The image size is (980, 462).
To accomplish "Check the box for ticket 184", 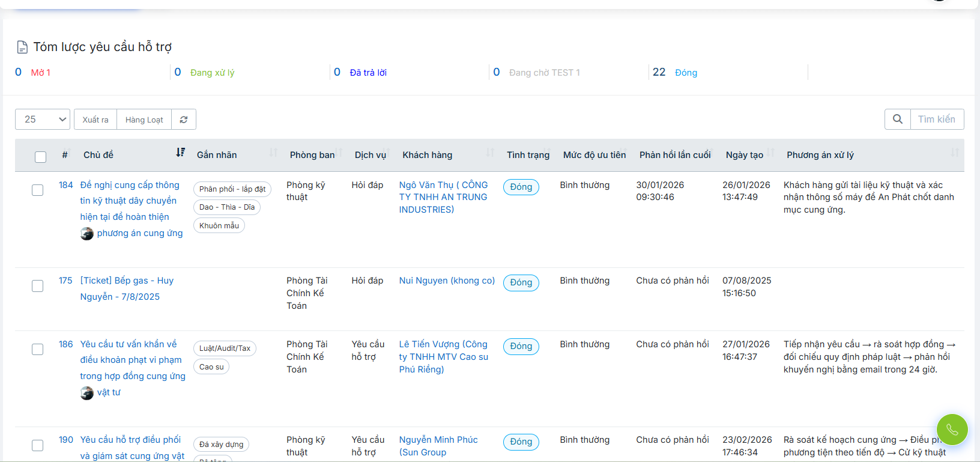I will (37, 190).
